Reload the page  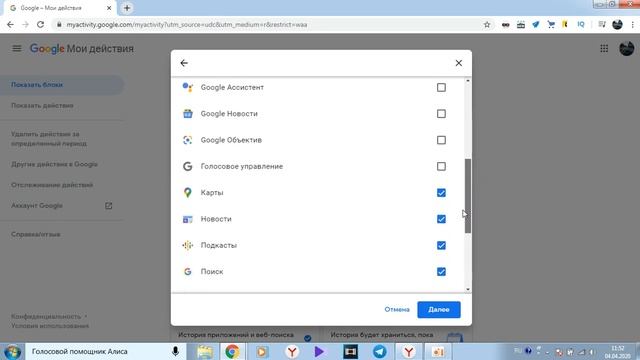[40, 24]
